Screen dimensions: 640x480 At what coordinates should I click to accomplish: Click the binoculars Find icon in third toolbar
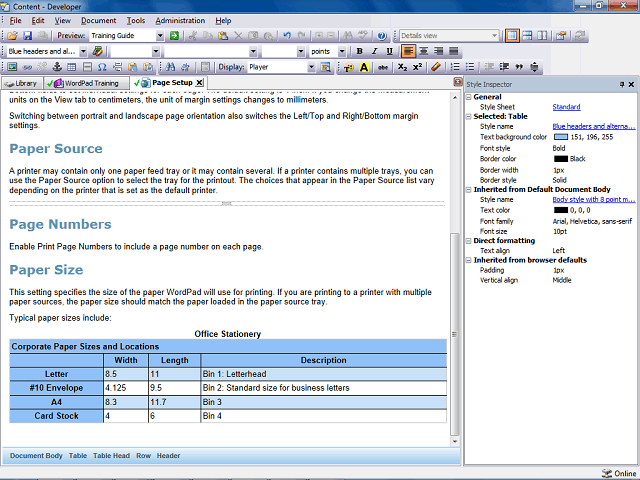(171, 67)
